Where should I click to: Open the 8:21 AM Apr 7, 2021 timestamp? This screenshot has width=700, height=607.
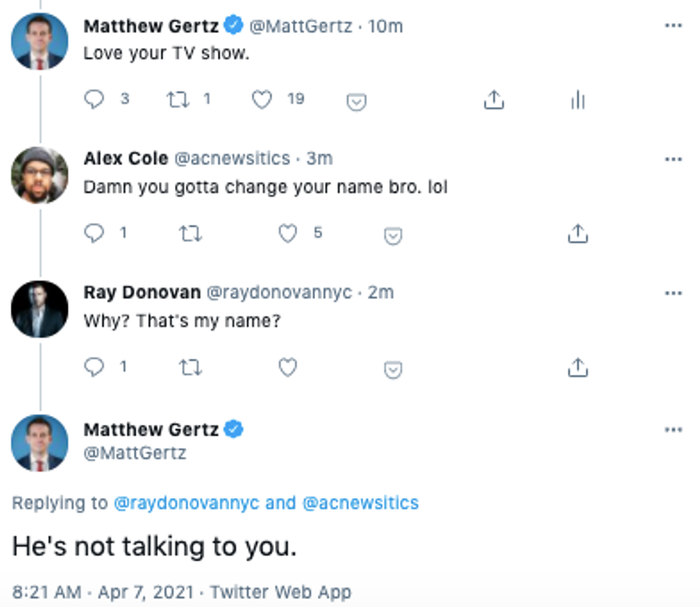[103, 591]
